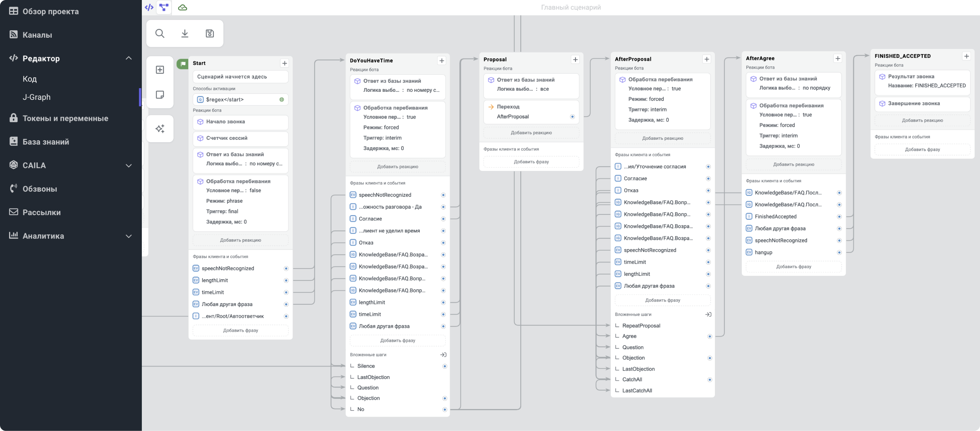Click Добавить фразу in Proposal step

pos(531,162)
